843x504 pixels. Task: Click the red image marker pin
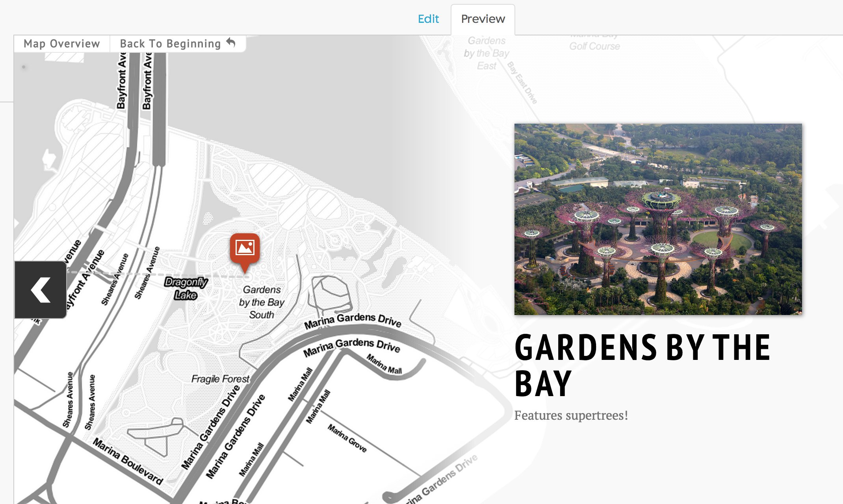click(245, 249)
